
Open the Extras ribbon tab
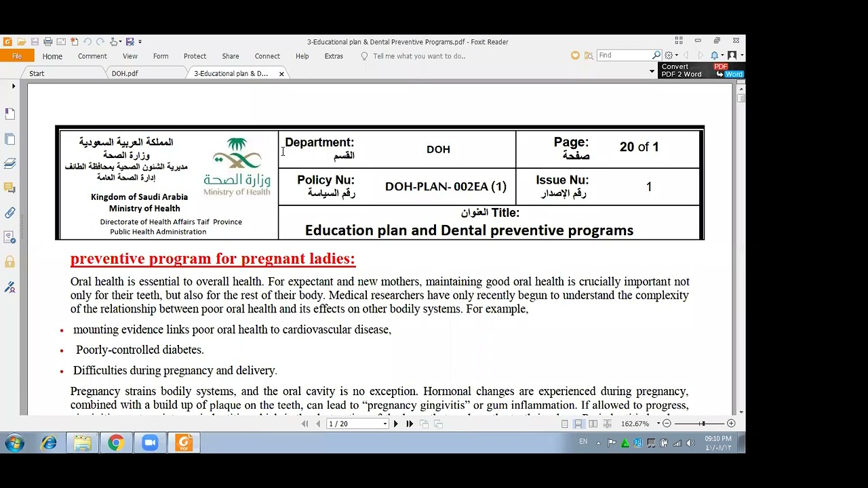point(334,56)
